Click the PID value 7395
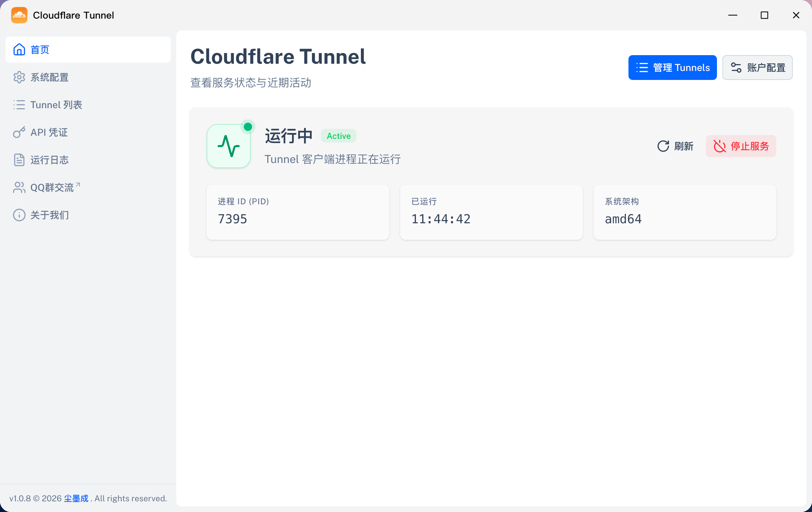The image size is (812, 512). [x=232, y=219]
